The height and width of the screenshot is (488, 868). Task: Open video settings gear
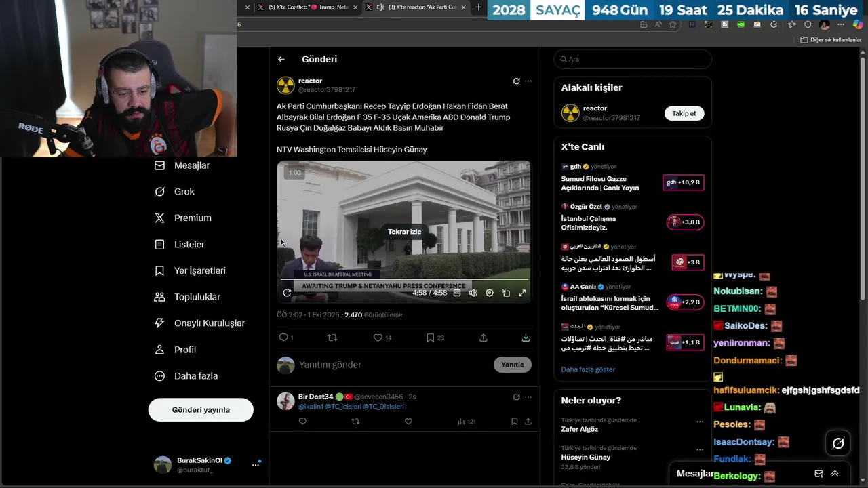[x=490, y=293]
